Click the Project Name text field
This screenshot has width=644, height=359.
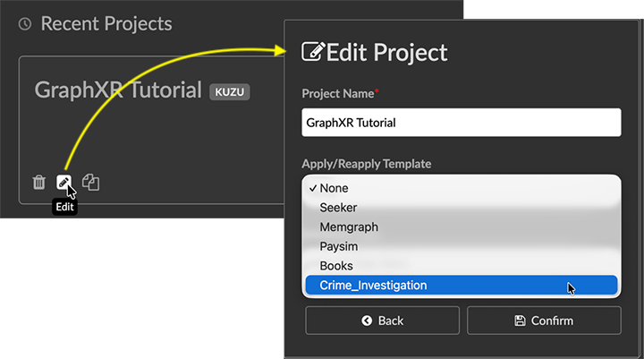[x=461, y=123]
